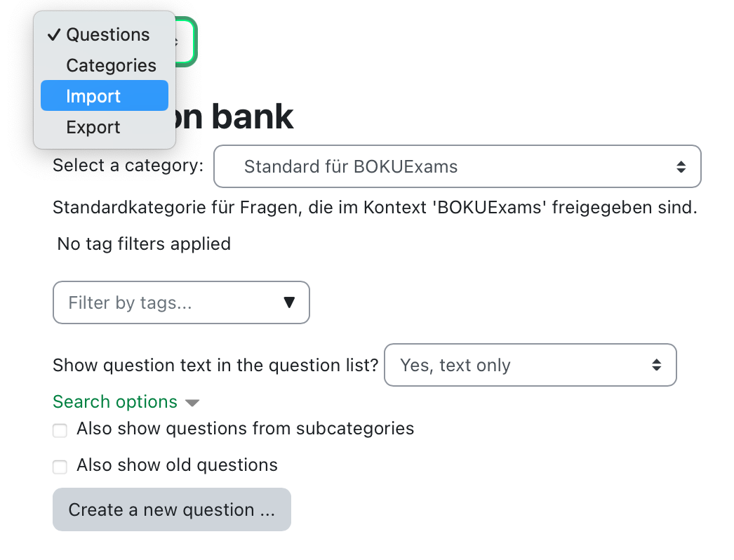
Task: Click the 'Also show old questions' label text
Action: click(177, 465)
